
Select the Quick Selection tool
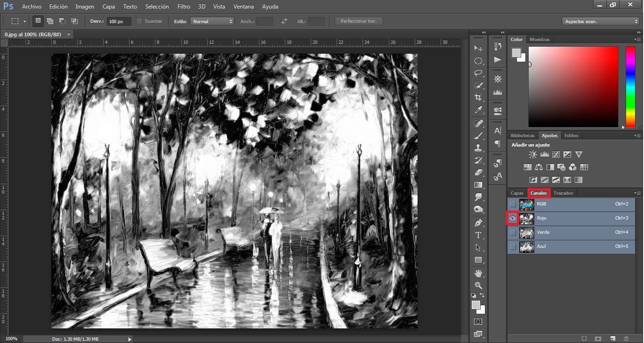click(x=478, y=85)
